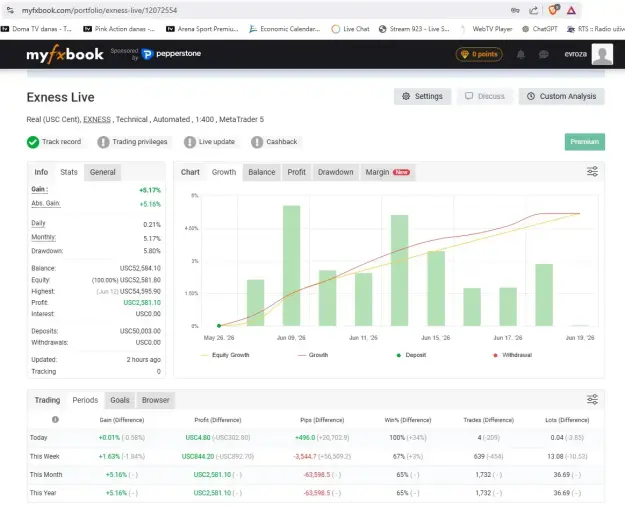The width and height of the screenshot is (625, 506).
Task: Switch to the Goals tab
Action: (x=120, y=400)
